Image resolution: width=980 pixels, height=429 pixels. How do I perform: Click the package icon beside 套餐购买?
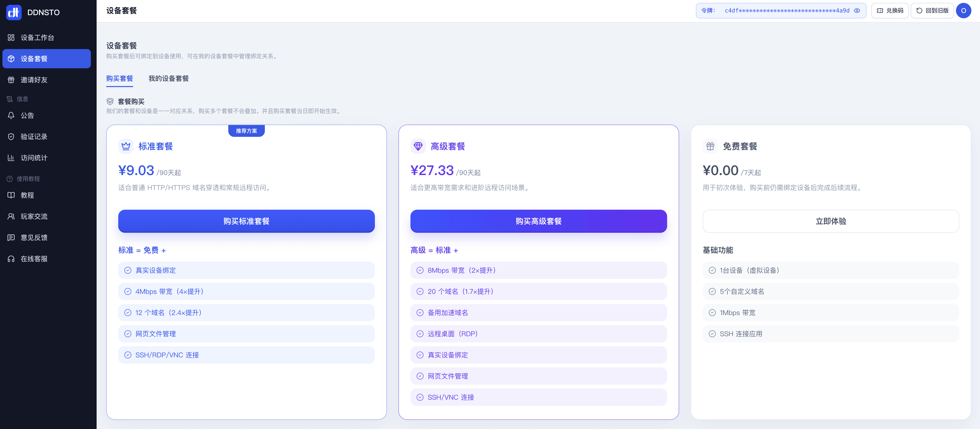pyautogui.click(x=110, y=102)
